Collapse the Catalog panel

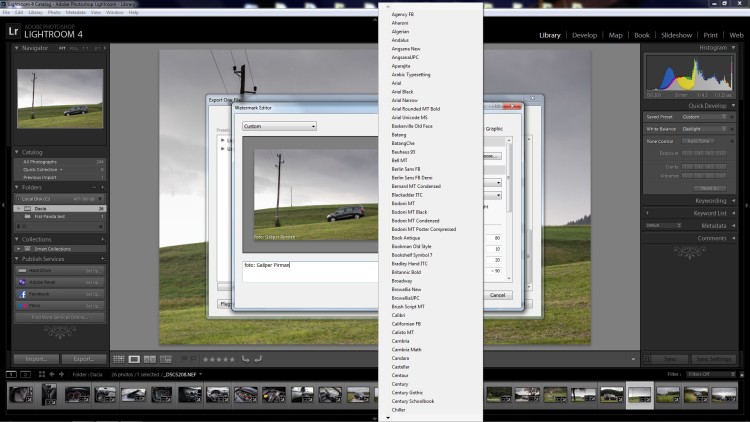pyautogui.click(x=16, y=152)
